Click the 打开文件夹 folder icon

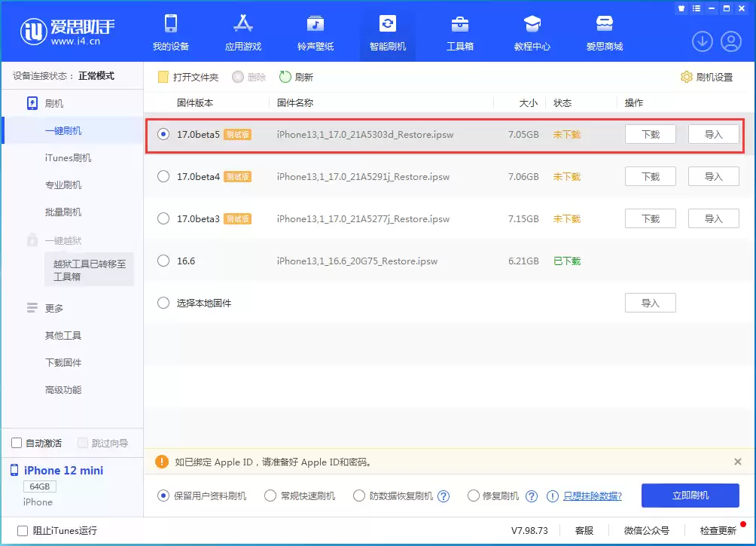163,77
